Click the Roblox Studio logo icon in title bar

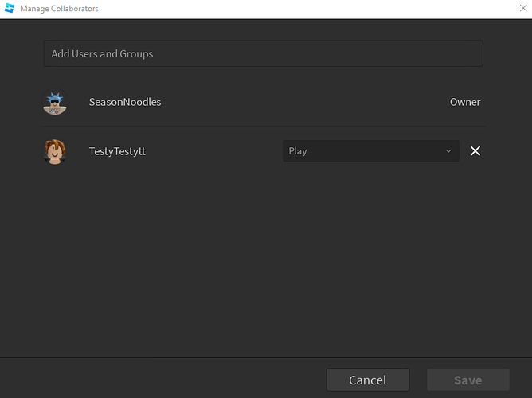(x=10, y=8)
